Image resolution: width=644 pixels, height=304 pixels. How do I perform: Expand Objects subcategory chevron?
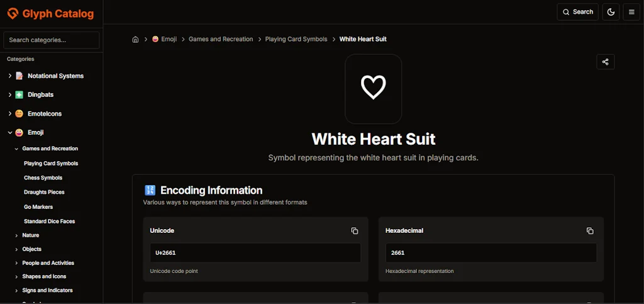[x=16, y=249]
